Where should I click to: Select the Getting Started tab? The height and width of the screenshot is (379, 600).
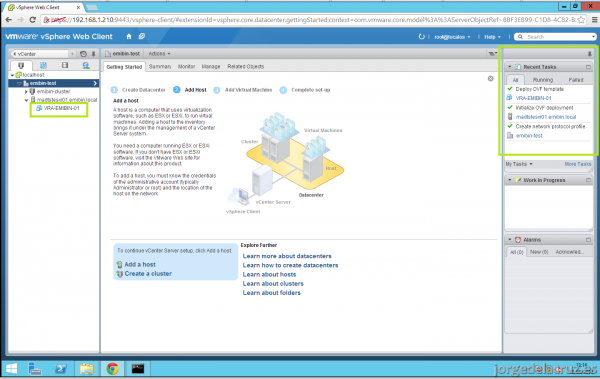click(124, 67)
